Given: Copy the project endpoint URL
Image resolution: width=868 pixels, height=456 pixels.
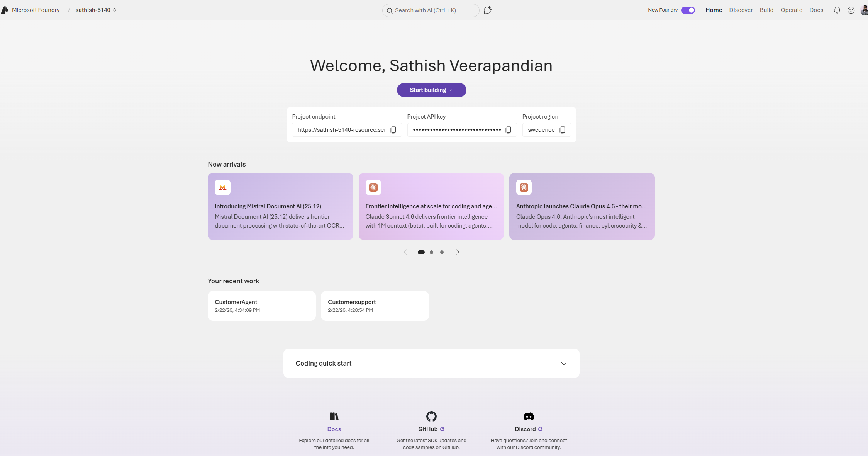Looking at the screenshot, I should (x=393, y=130).
